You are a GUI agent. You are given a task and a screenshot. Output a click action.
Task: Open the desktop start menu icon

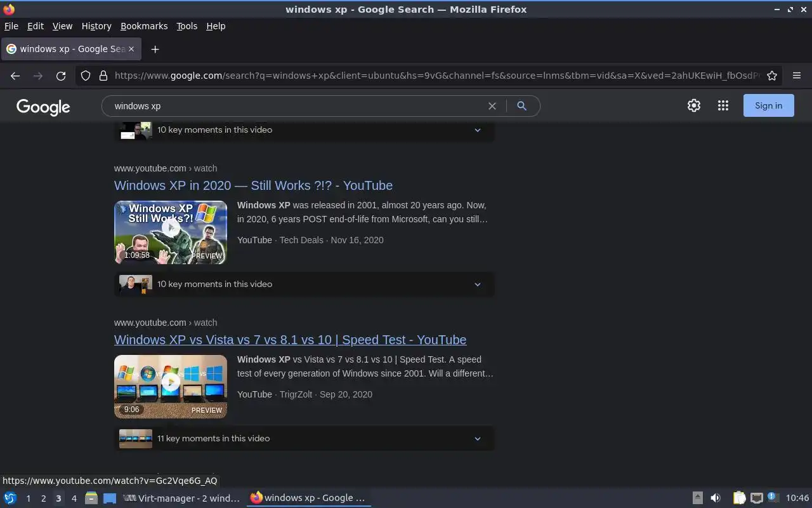click(10, 498)
